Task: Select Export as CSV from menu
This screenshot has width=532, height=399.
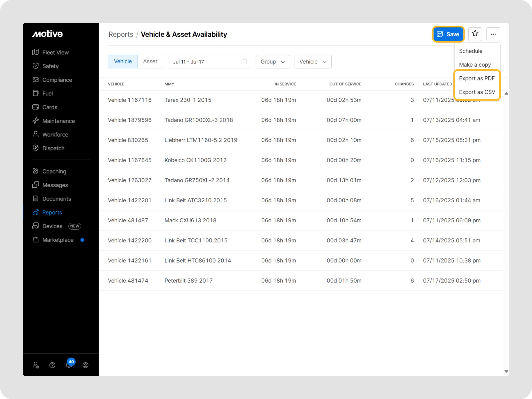Action: point(477,92)
